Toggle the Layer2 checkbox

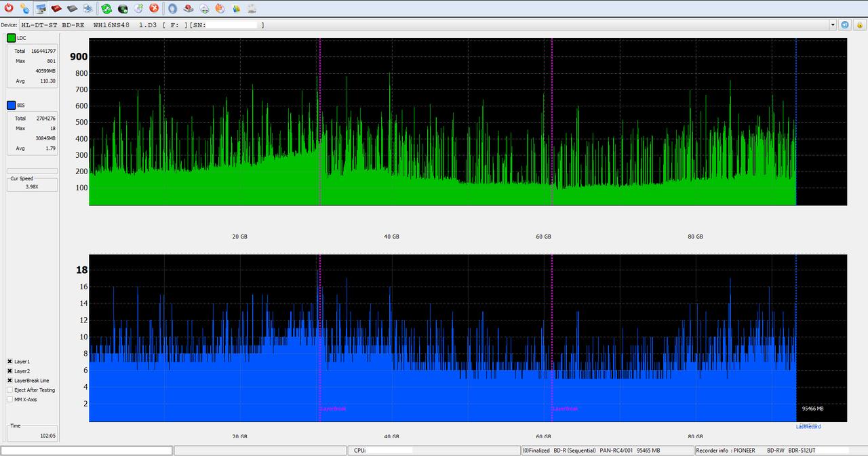pyautogui.click(x=9, y=371)
